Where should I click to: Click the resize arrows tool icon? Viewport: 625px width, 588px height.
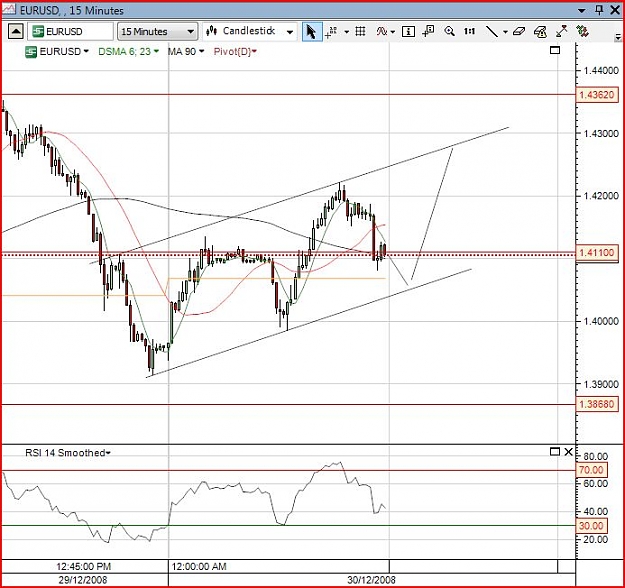[562, 31]
